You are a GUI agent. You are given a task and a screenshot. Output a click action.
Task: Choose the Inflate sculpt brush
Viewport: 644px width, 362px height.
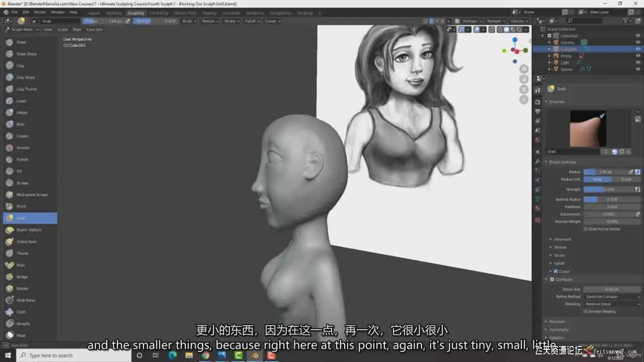click(22, 113)
